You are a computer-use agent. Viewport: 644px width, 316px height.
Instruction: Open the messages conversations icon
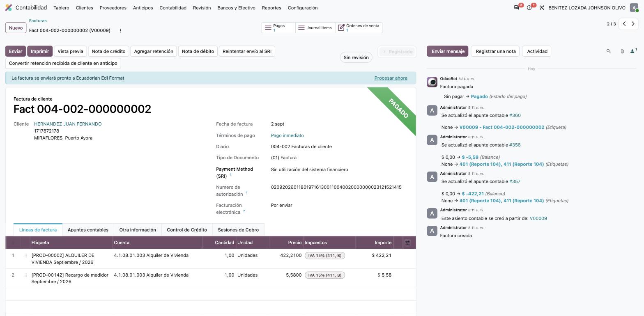tap(517, 8)
